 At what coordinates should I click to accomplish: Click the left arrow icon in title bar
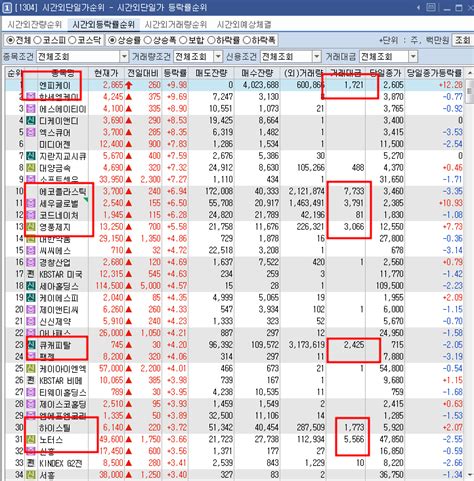click(419, 7)
